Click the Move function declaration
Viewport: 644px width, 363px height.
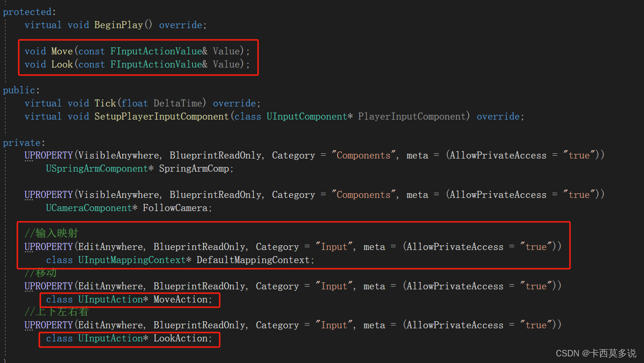tap(62, 51)
